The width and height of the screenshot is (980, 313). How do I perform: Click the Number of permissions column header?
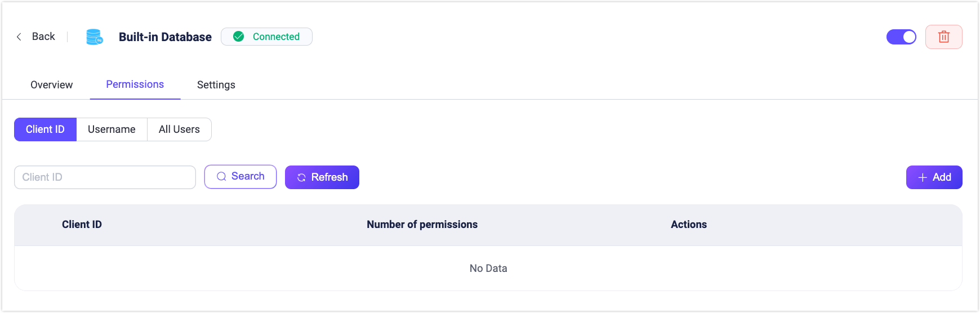coord(422,225)
